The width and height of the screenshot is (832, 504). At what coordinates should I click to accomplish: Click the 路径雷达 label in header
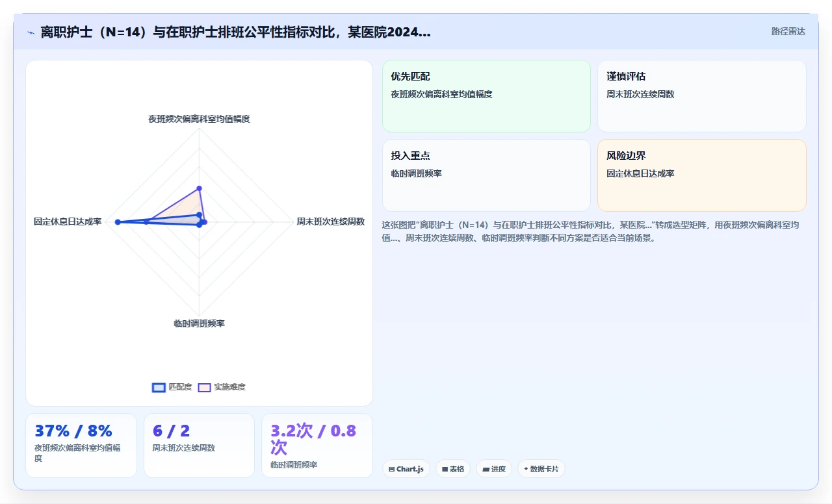coord(788,31)
